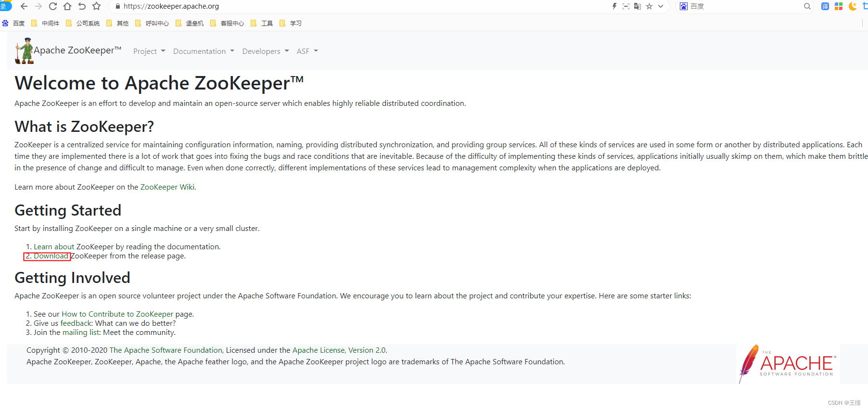Click the Apache feather logo image

coord(788,364)
